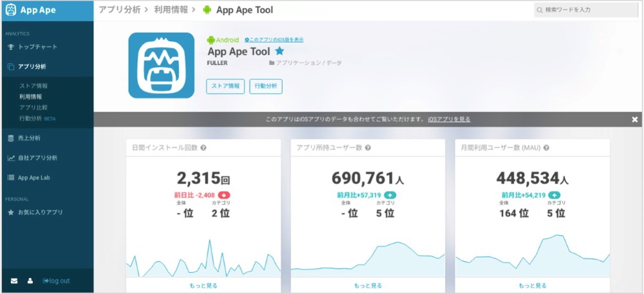Click もっと見る under daily installs
The height and width of the screenshot is (294, 644).
[x=204, y=286]
